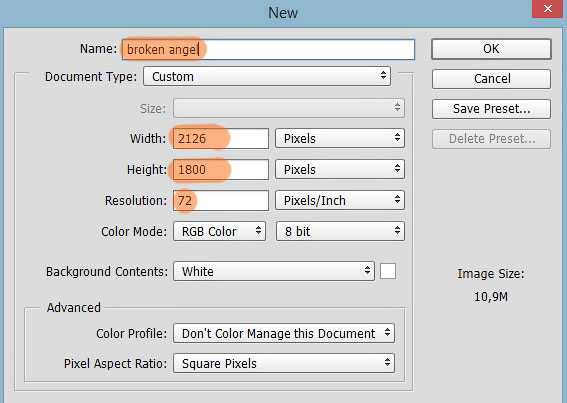Click the arrows on the Custom document type selector

click(x=383, y=76)
